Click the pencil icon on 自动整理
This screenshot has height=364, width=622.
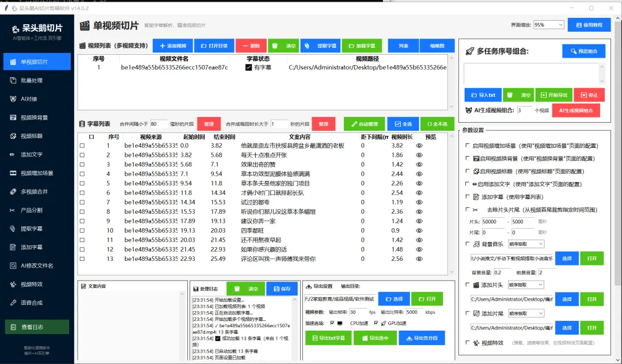coord(354,124)
